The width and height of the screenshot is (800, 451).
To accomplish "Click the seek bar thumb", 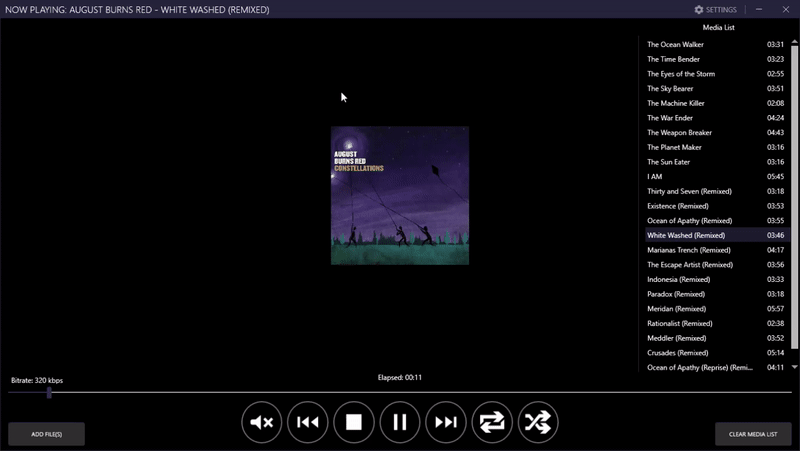I will click(49, 392).
